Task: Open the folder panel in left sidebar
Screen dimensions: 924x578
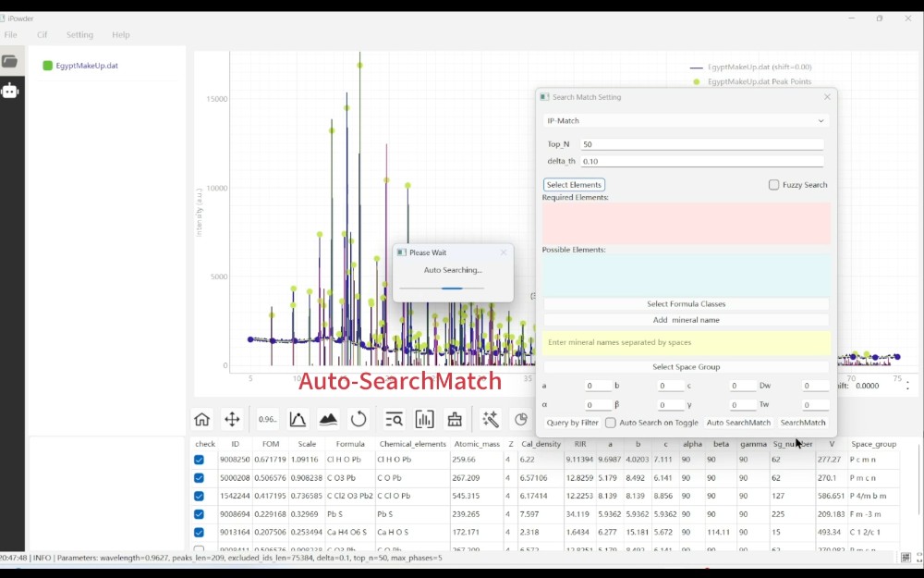Action: 10,61
